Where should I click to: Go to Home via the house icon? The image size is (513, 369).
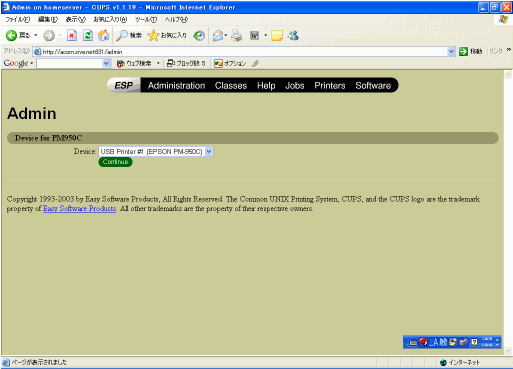pyautogui.click(x=104, y=35)
